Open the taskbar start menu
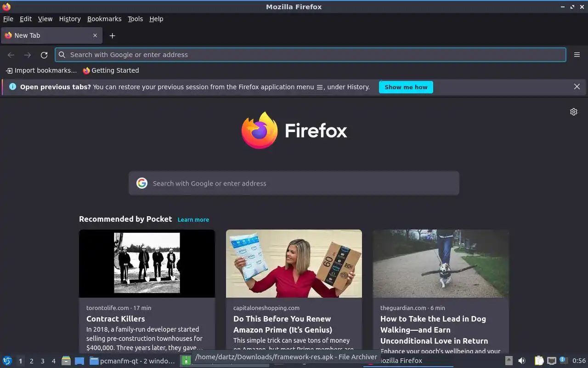The width and height of the screenshot is (588, 368). pos(7,361)
